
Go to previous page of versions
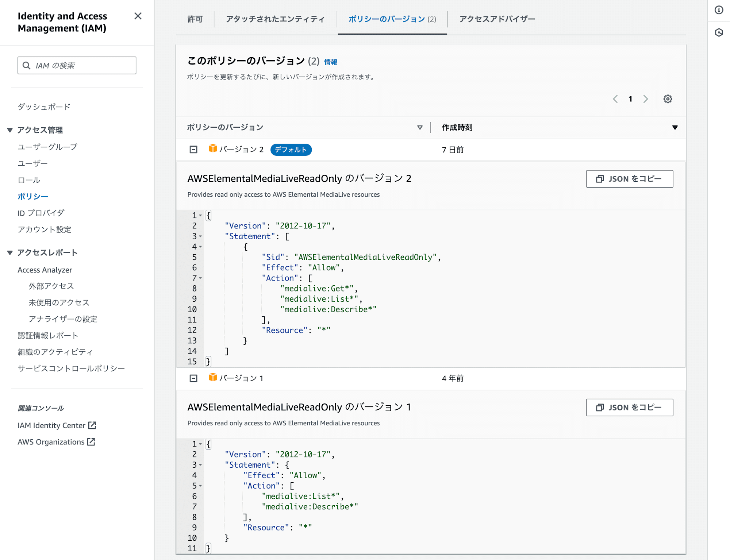point(615,99)
